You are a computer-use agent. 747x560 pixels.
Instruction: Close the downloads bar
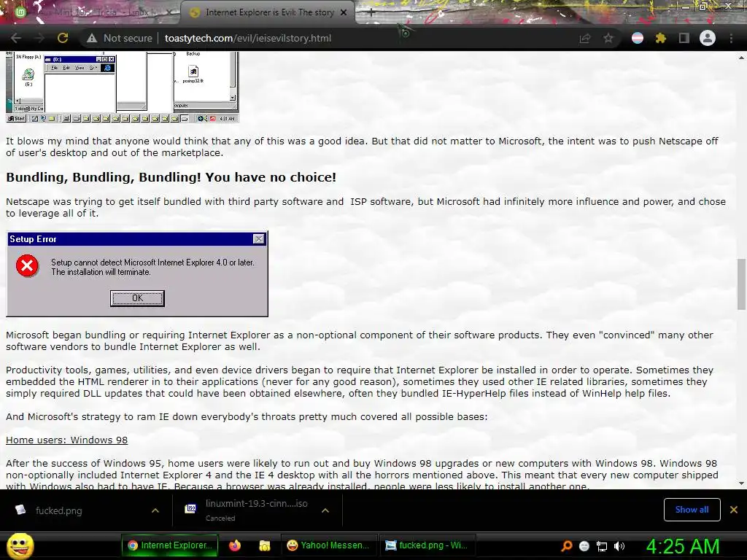pos(734,510)
